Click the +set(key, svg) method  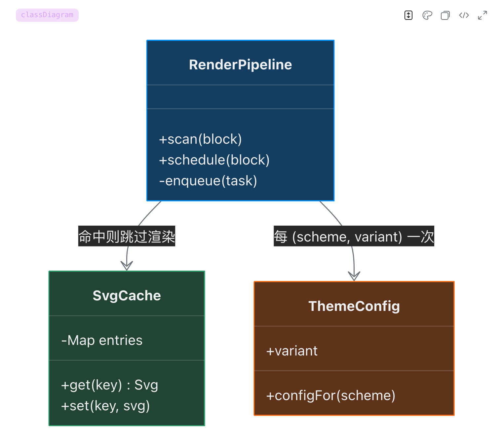point(105,406)
